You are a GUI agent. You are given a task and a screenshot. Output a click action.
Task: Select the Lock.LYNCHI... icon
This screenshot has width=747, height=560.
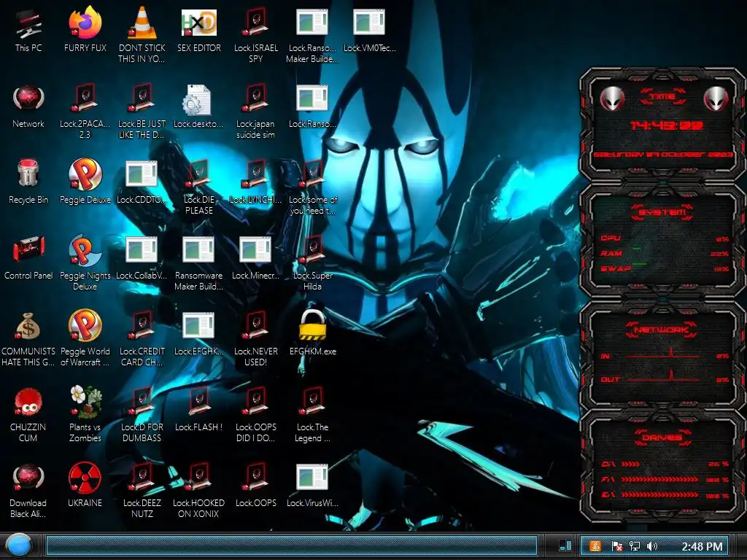pos(255,174)
